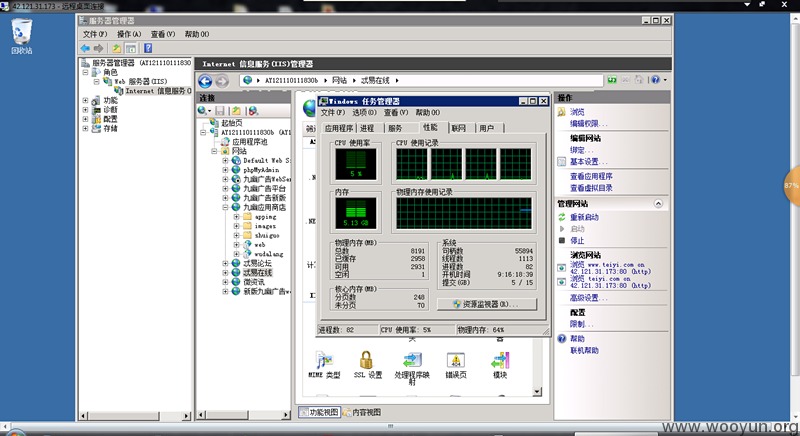Open 文件(F) menu in Task Manager
This screenshot has height=436, width=800.
point(333,113)
